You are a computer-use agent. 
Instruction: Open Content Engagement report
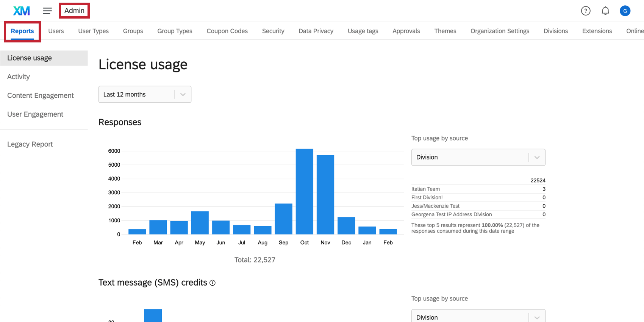41,95
